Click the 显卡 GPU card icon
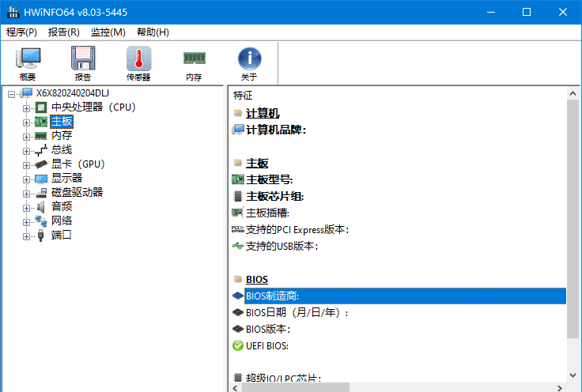 [41, 164]
